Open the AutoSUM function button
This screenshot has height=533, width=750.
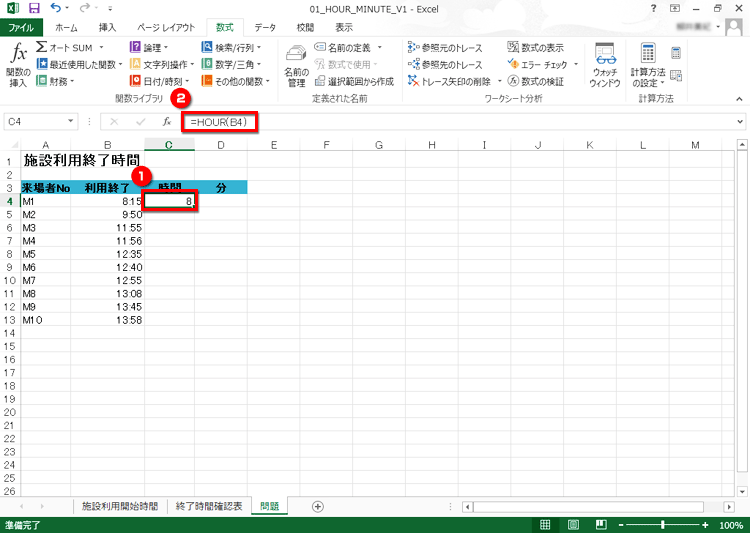(64, 47)
